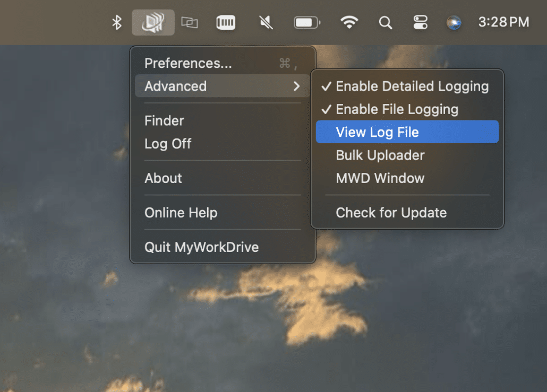Click the muted sound icon
Image resolution: width=547 pixels, height=392 pixels.
coord(266,22)
